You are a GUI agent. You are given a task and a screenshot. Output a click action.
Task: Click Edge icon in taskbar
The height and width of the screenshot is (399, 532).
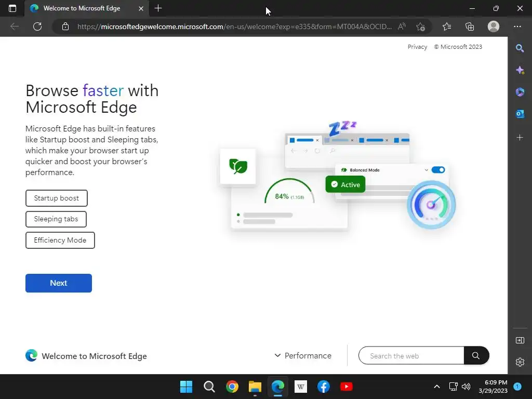tap(277, 387)
